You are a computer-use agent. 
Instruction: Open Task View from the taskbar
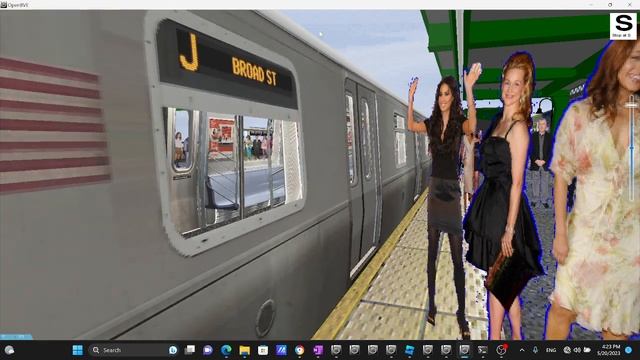[x=190, y=350]
